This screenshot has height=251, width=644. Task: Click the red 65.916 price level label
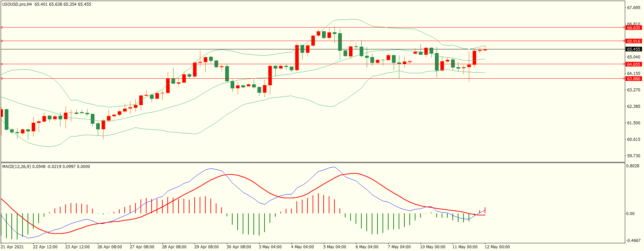click(633, 41)
